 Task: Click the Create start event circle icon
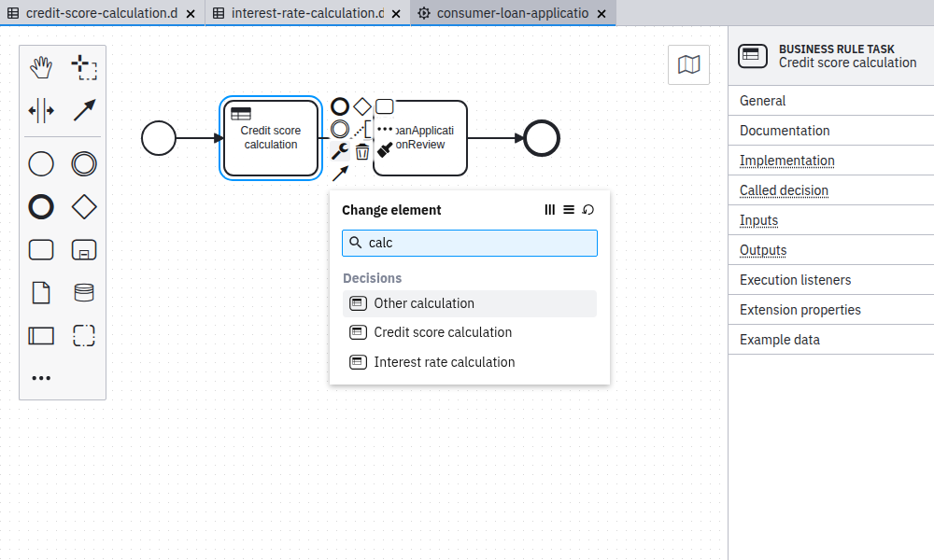click(x=41, y=163)
